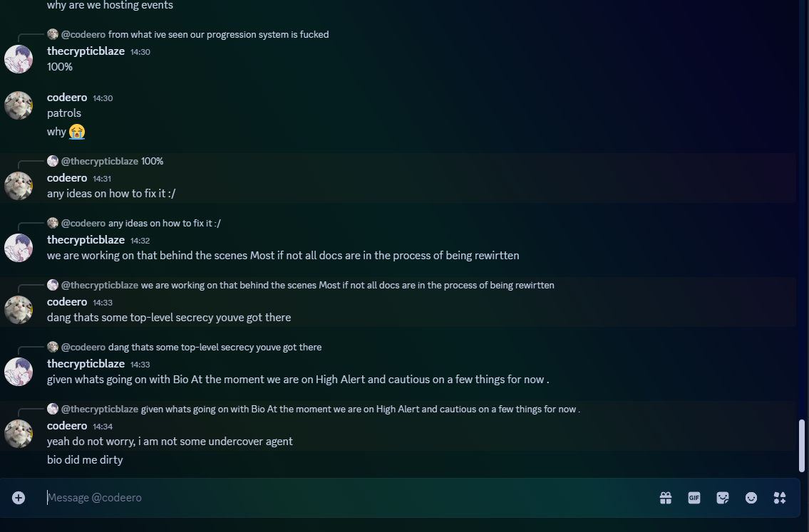The image size is (809, 532).
Task: Open thecrypticblaze username at 14:32
Action: 86,240
